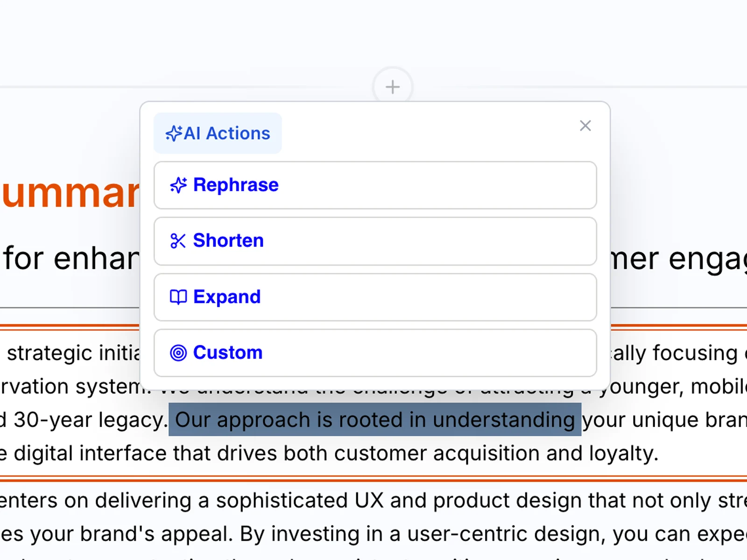Click the scissors icon on Shorten
Image resolution: width=747 pixels, height=560 pixels.
pyautogui.click(x=178, y=241)
